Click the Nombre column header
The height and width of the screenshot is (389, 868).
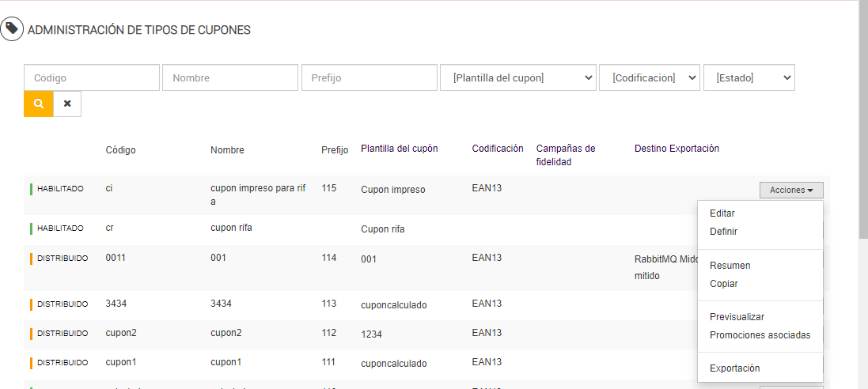coord(227,150)
